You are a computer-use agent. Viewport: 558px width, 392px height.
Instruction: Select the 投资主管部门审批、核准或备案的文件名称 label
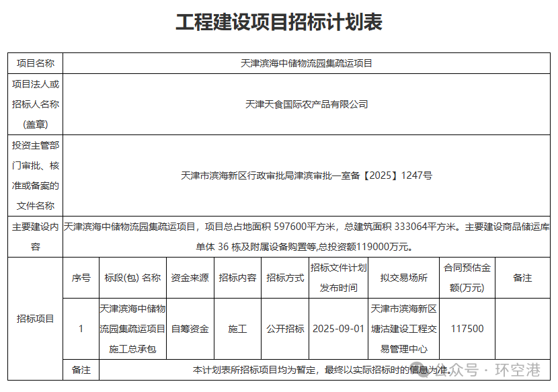(x=35, y=175)
